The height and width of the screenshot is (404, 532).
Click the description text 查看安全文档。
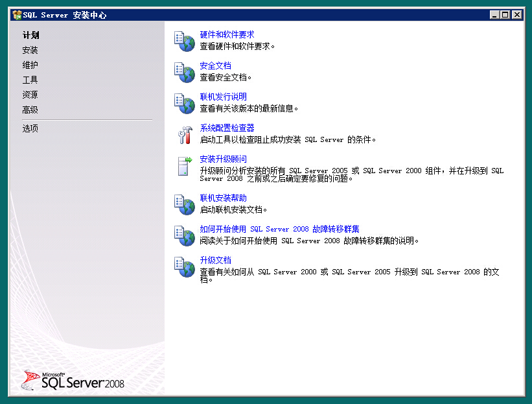point(226,77)
